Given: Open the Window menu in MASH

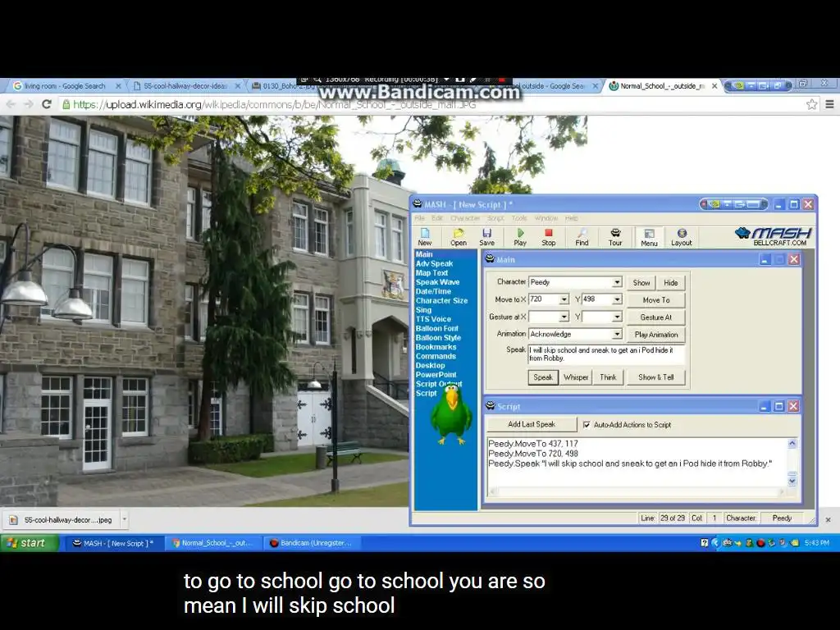Looking at the screenshot, I should click(546, 218).
